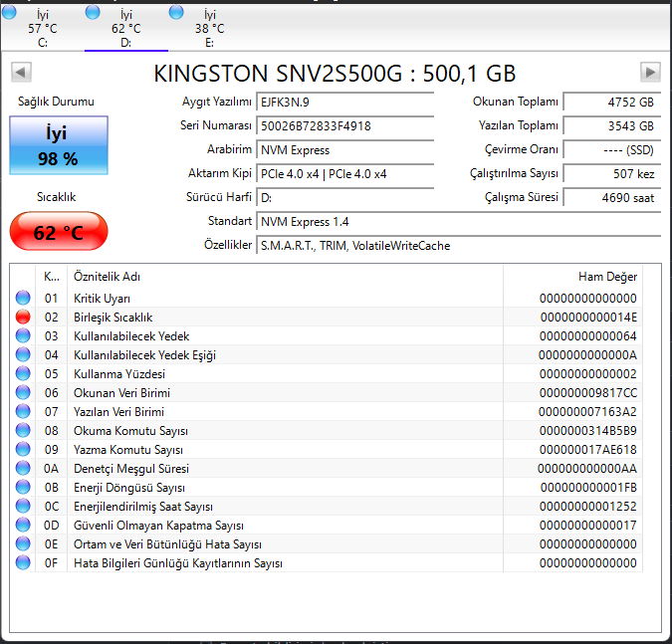The height and width of the screenshot is (644, 672).
Task: Click the status orb for Enerjilendirilmiş Saat Sayısı row
Action: tap(23, 506)
